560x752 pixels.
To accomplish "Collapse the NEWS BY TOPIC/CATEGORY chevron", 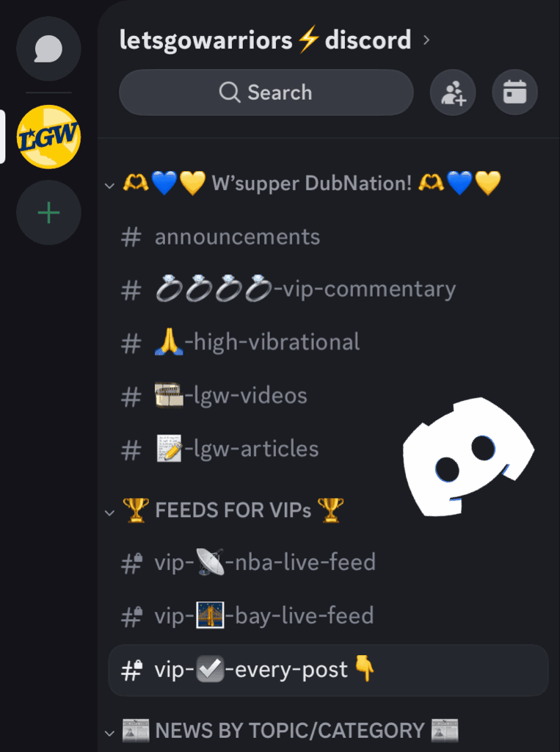I will tap(110, 733).
